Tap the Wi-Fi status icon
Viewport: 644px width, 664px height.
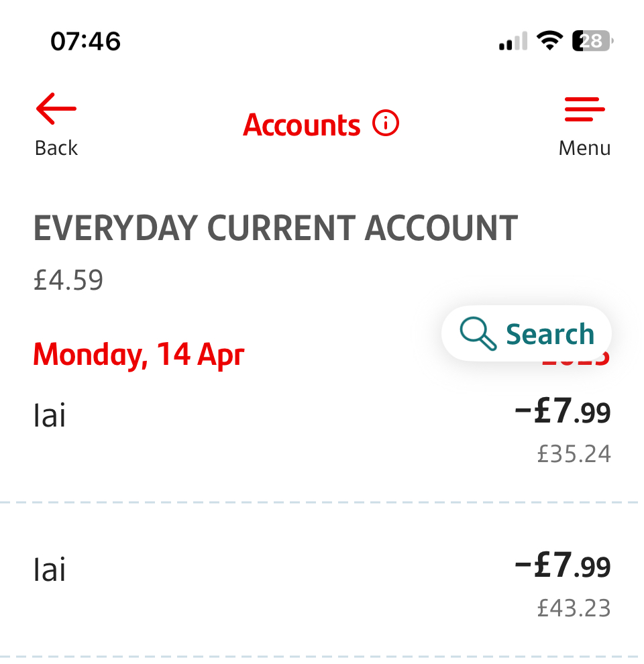(549, 41)
